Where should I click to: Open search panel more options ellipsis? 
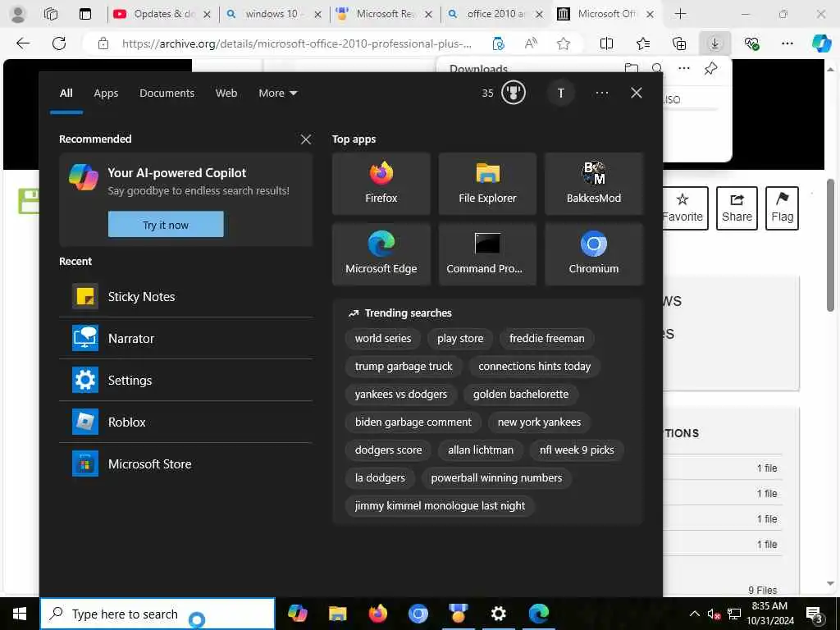601,94
